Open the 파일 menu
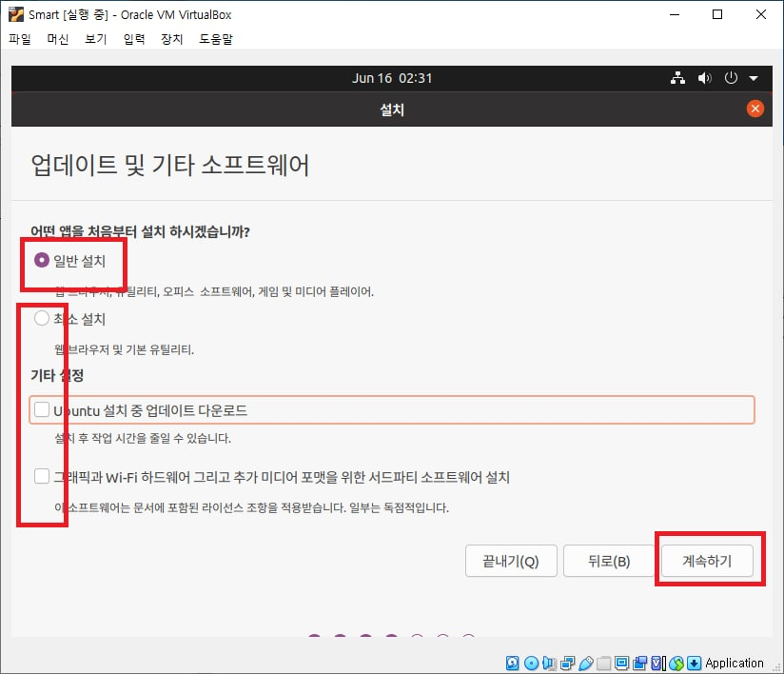The height and width of the screenshot is (674, 784). pyautogui.click(x=20, y=38)
